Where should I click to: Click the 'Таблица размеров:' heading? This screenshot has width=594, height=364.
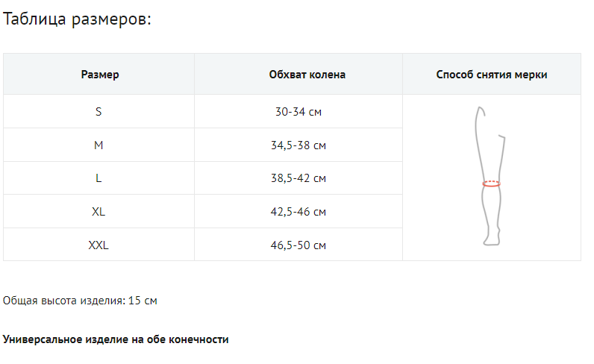click(x=78, y=19)
